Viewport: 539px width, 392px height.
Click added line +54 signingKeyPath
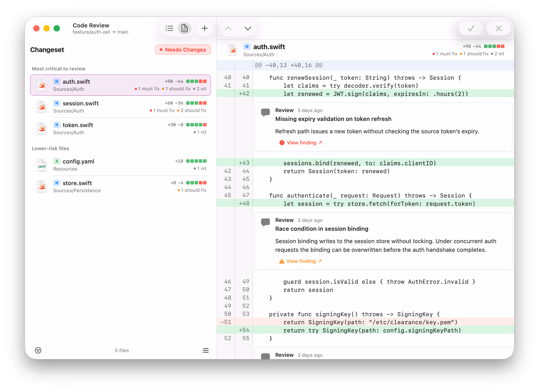[365, 330]
